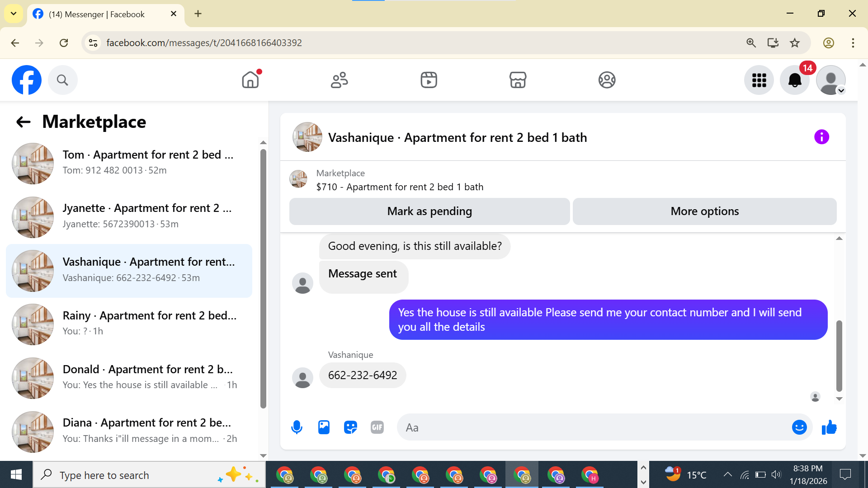The width and height of the screenshot is (868, 488).
Task: Click the voice clip microphone icon
Action: point(297,427)
